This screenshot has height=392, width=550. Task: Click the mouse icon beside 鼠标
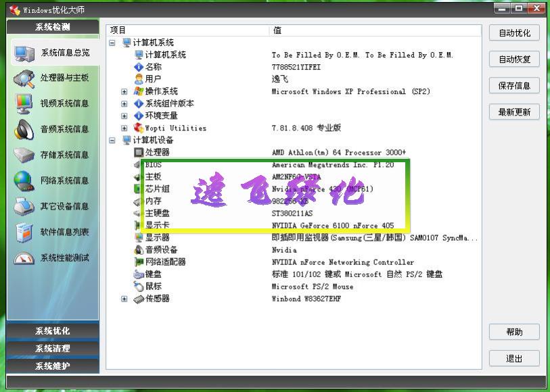(139, 286)
